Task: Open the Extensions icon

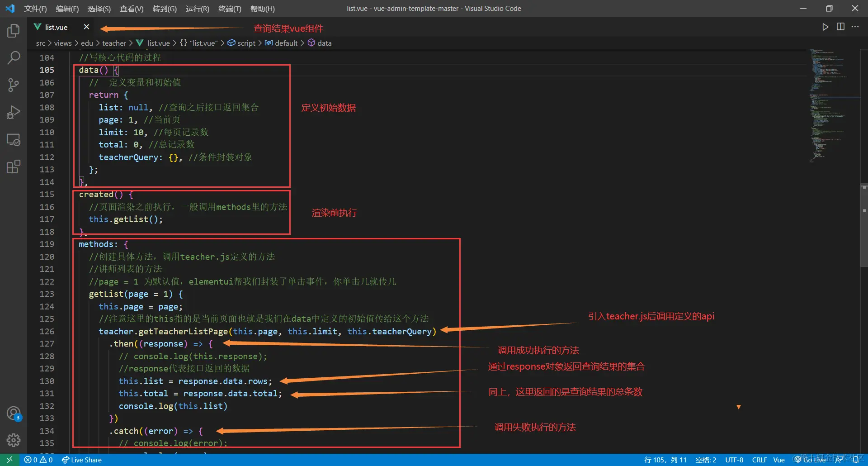Action: coord(13,166)
